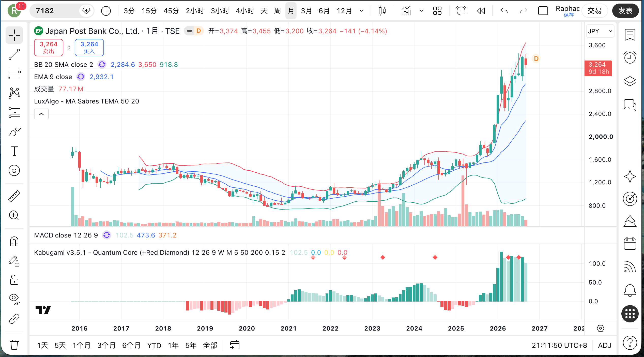Image resolution: width=644 pixels, height=357 pixels.
Task: Open the economic calendar panel
Action: pos(630,244)
